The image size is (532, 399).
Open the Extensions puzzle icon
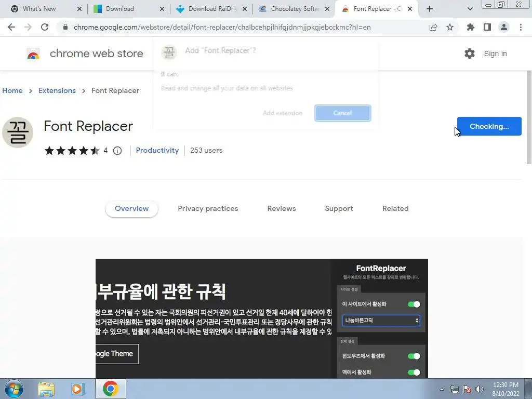[x=471, y=27]
